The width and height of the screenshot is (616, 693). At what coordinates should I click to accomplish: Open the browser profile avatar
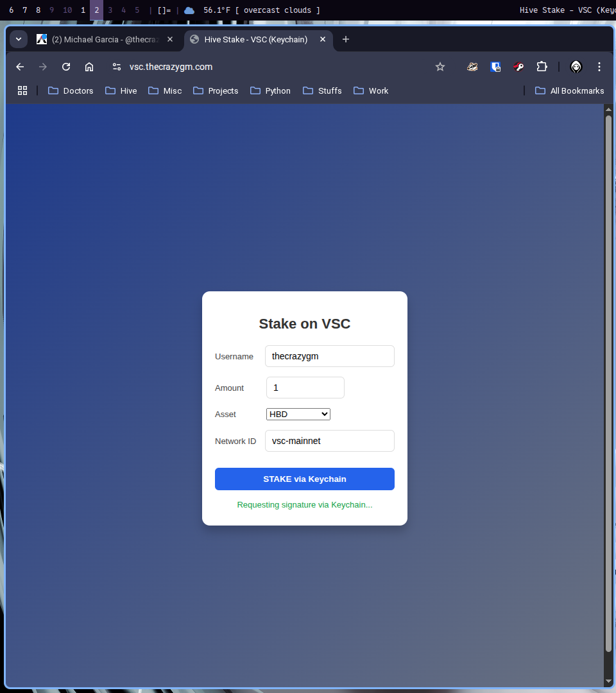(576, 67)
